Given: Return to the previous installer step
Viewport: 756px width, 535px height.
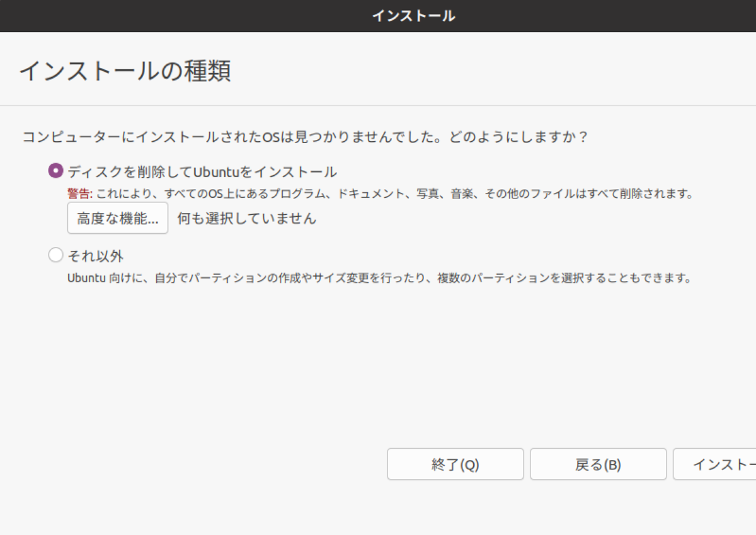Looking at the screenshot, I should pyautogui.click(x=598, y=464).
